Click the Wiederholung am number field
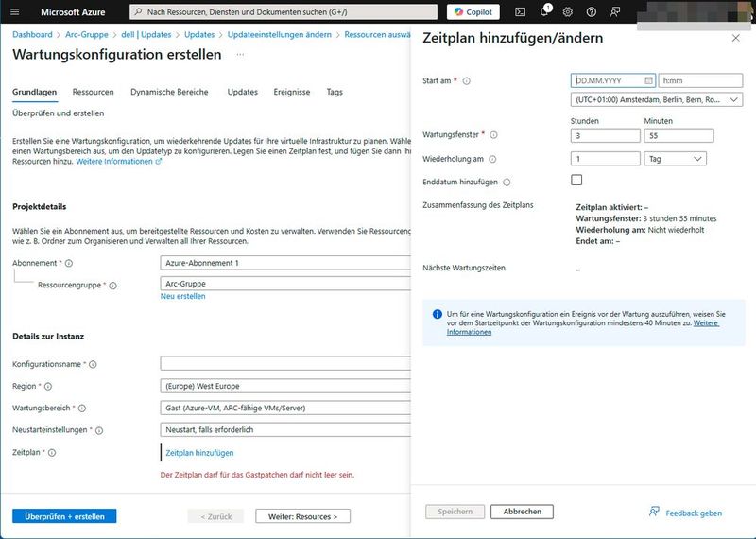 pyautogui.click(x=606, y=159)
